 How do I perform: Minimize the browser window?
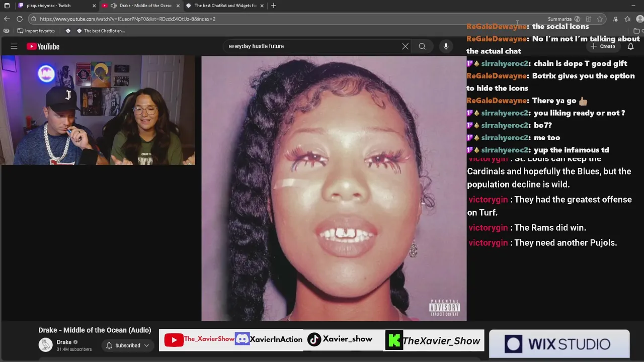tap(633, 6)
